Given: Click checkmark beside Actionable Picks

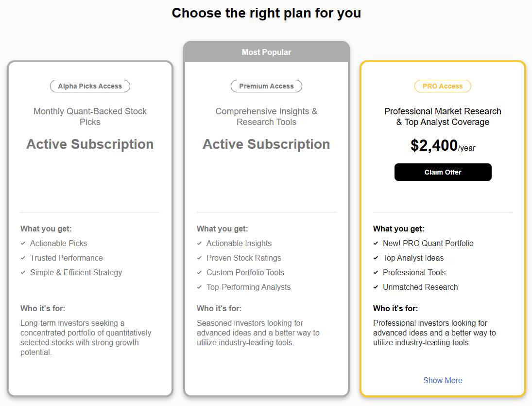Looking at the screenshot, I should pyautogui.click(x=23, y=243).
